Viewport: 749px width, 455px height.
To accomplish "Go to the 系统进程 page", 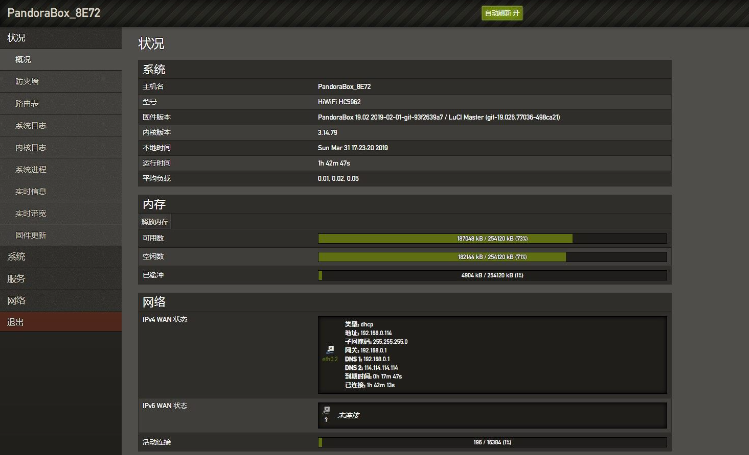I will 31,170.
